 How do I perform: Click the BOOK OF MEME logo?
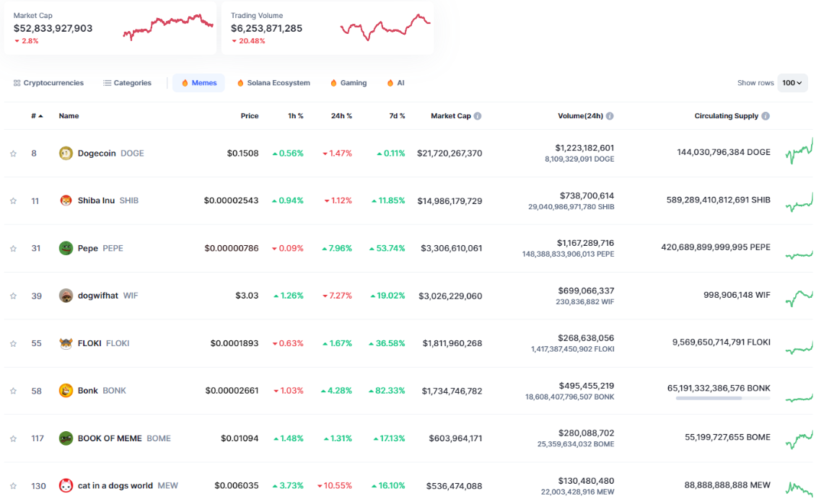[66, 438]
